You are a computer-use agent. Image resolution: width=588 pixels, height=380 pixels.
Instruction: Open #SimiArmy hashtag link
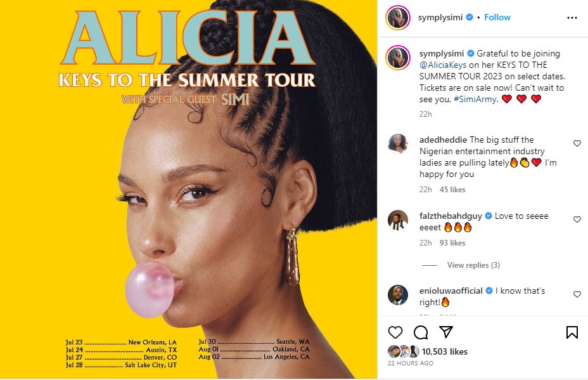(475, 99)
